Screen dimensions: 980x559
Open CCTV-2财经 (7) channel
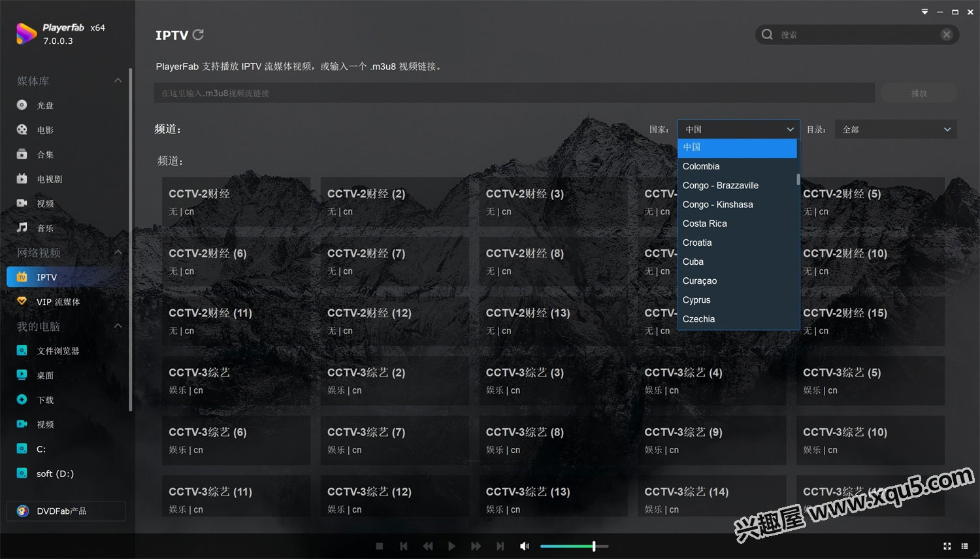pos(395,262)
